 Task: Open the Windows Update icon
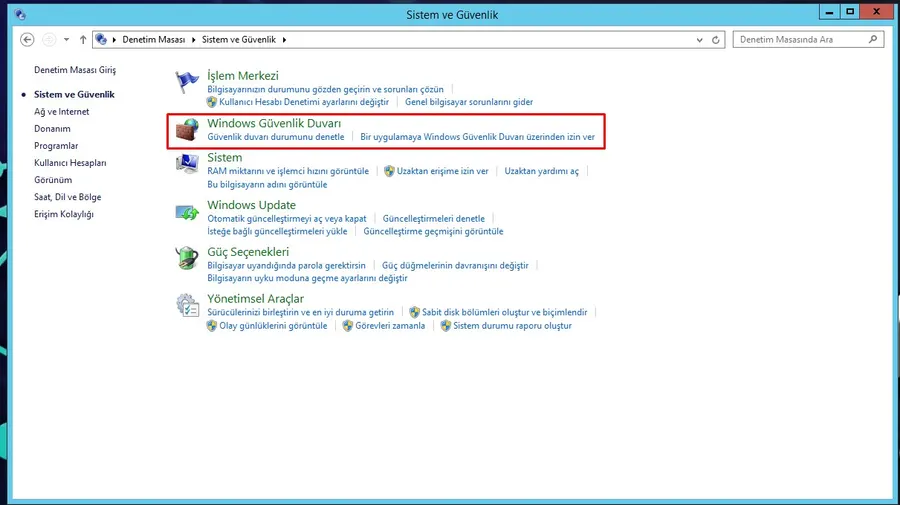coord(187,212)
